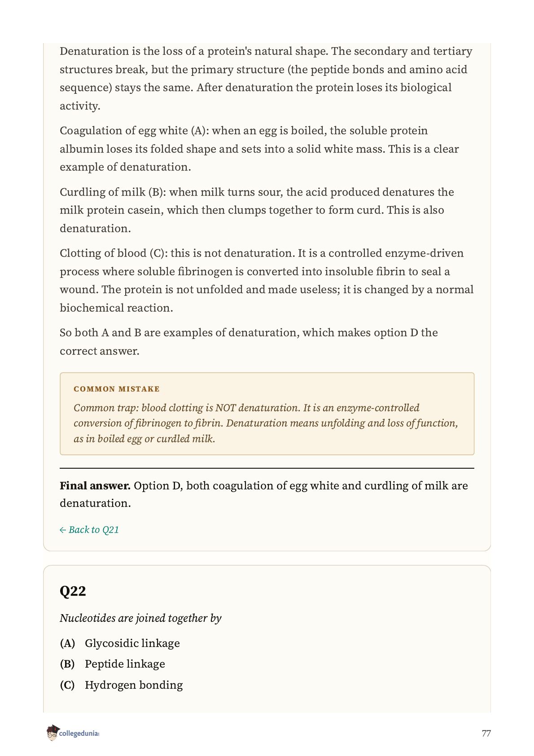Viewport: 534px width, 756px height.
Task: Click the horizontal divider above Final answer
Action: [267, 468]
